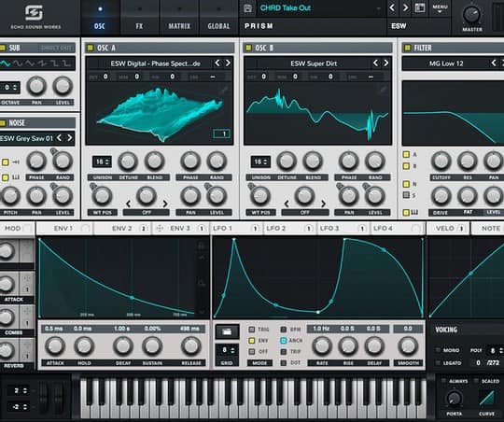
Task: Click OSC B WT POS modulation marker
Action: pyautogui.click(x=251, y=187)
